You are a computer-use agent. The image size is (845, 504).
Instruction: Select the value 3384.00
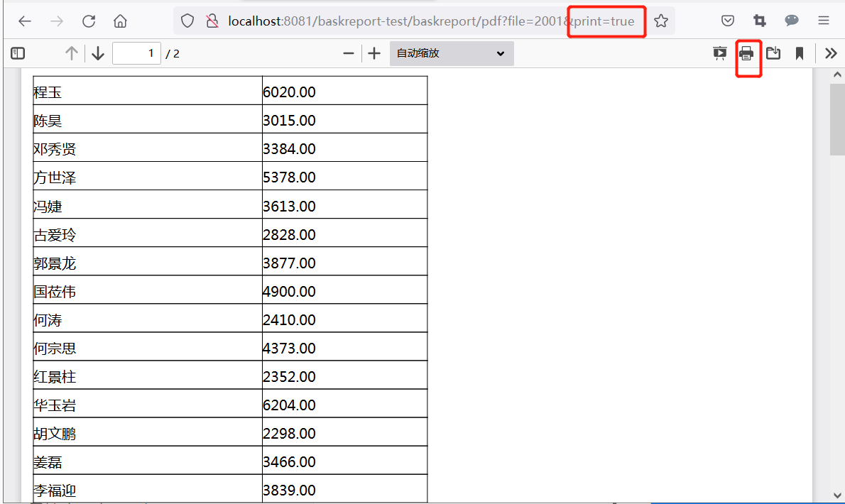click(290, 149)
